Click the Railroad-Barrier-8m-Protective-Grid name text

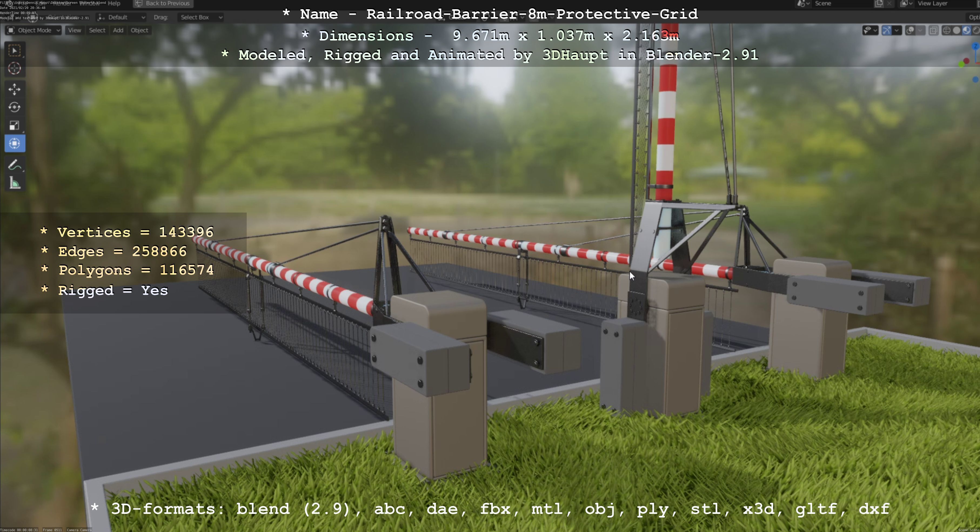click(x=532, y=14)
